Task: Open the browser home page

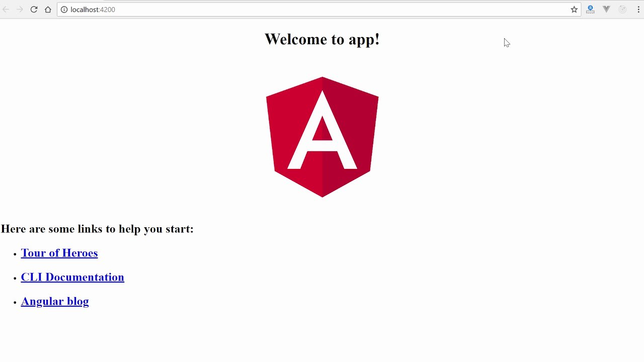Action: tap(48, 10)
